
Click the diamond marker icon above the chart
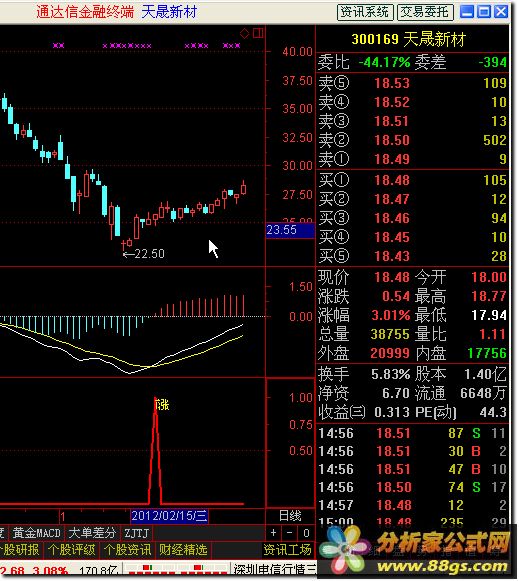point(244,34)
